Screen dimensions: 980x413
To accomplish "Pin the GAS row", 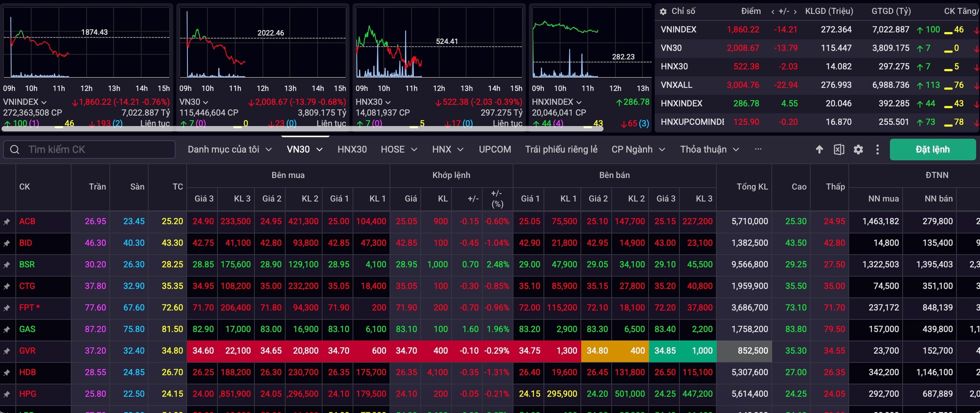I will click(x=7, y=329).
